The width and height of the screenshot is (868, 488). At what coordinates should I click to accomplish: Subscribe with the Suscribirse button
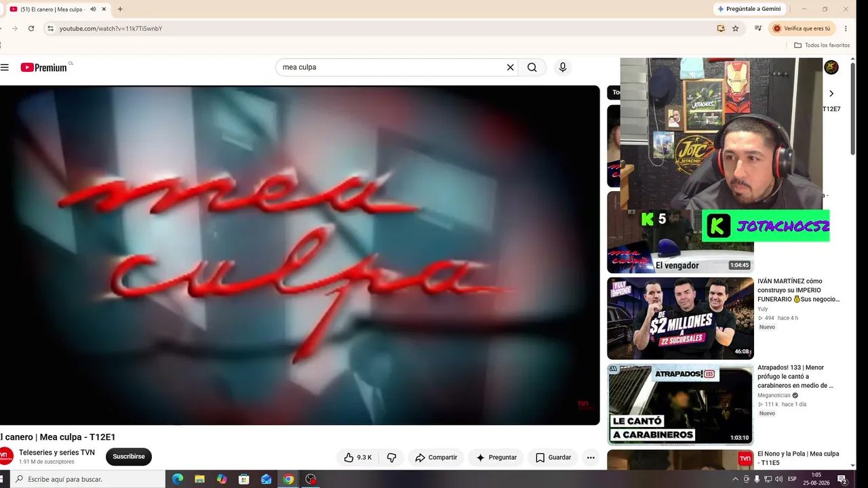129,457
